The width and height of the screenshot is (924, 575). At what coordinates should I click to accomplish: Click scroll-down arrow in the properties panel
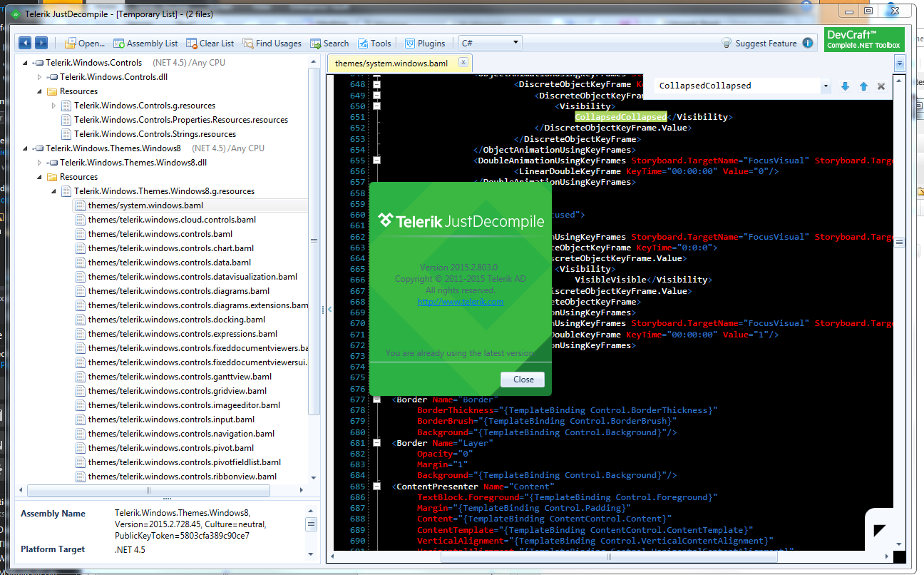[x=312, y=554]
